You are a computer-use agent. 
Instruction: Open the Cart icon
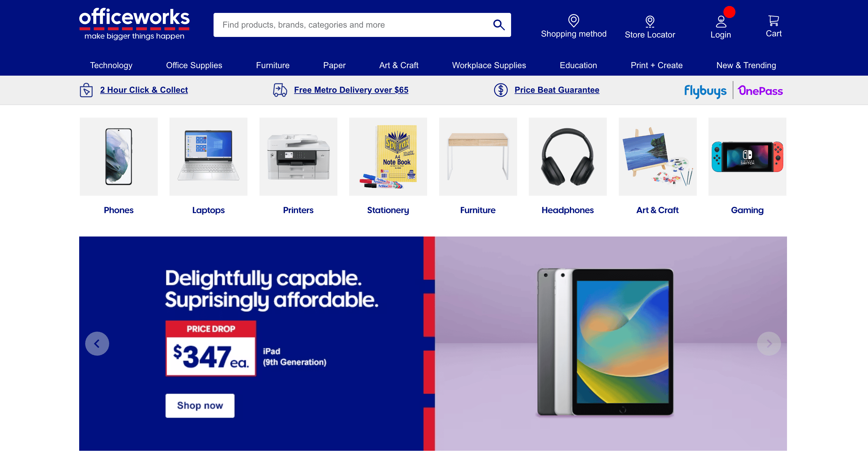[774, 21]
